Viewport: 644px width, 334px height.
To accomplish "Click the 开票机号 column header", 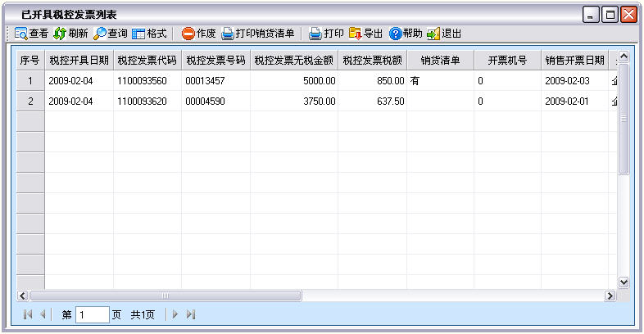I will [x=508, y=61].
